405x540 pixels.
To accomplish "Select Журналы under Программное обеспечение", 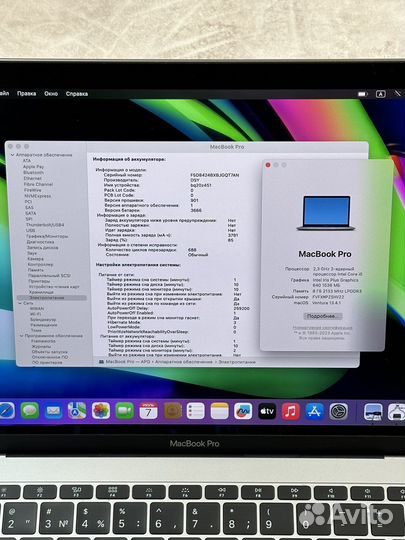I will click(41, 346).
